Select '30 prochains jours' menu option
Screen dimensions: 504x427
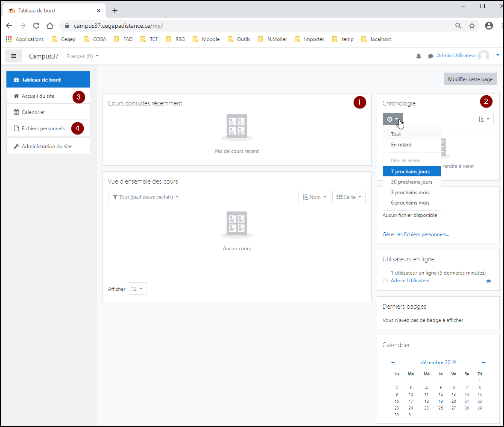(x=411, y=182)
